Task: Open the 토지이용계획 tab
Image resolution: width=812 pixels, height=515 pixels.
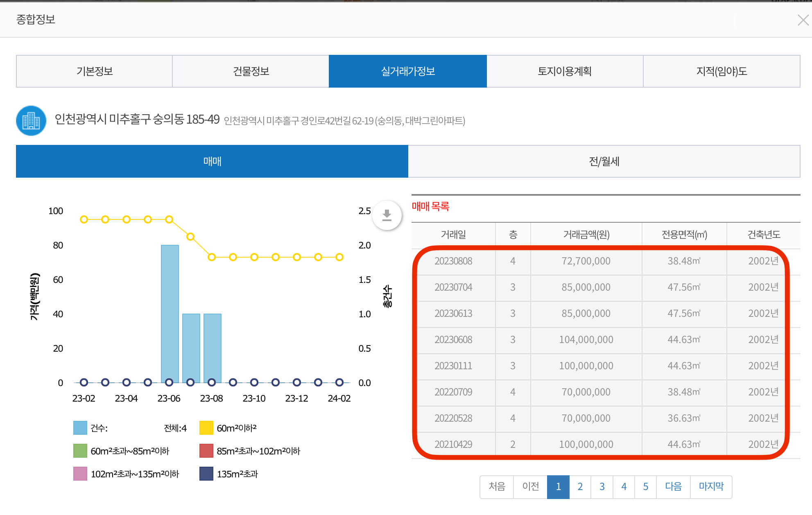Action: click(x=564, y=71)
